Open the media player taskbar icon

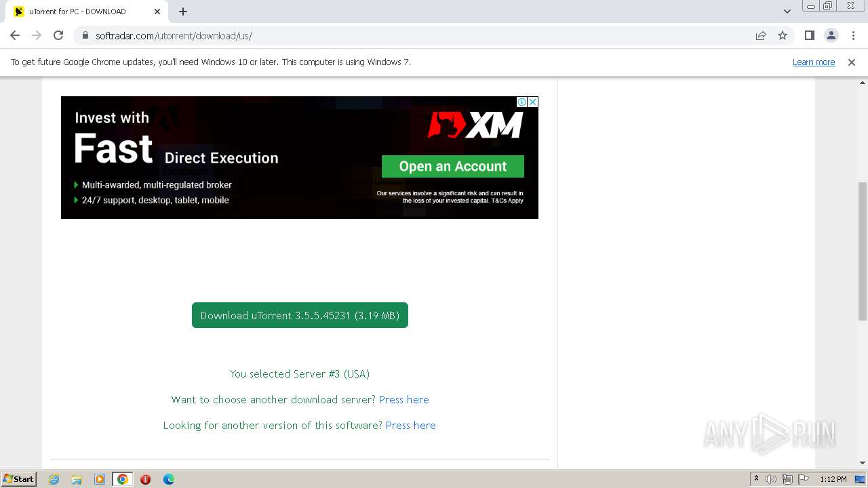point(100,479)
